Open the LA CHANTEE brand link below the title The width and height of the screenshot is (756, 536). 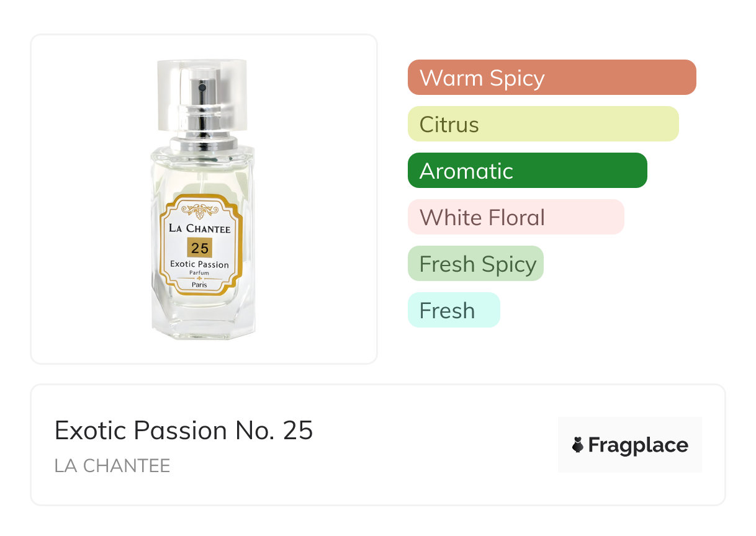pyautogui.click(x=112, y=466)
